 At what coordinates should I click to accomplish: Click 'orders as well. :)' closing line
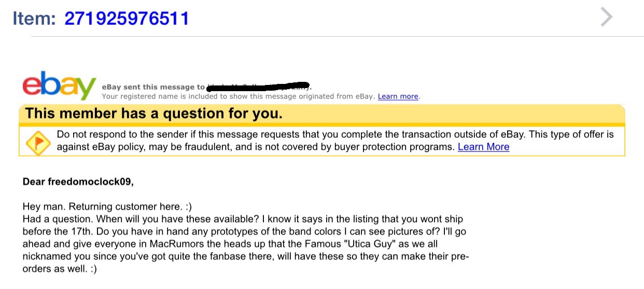click(60, 269)
